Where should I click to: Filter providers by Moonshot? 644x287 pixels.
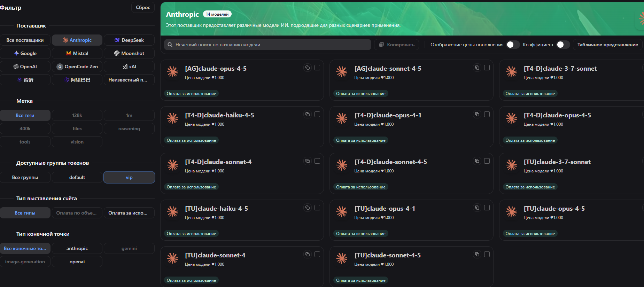[x=129, y=53]
